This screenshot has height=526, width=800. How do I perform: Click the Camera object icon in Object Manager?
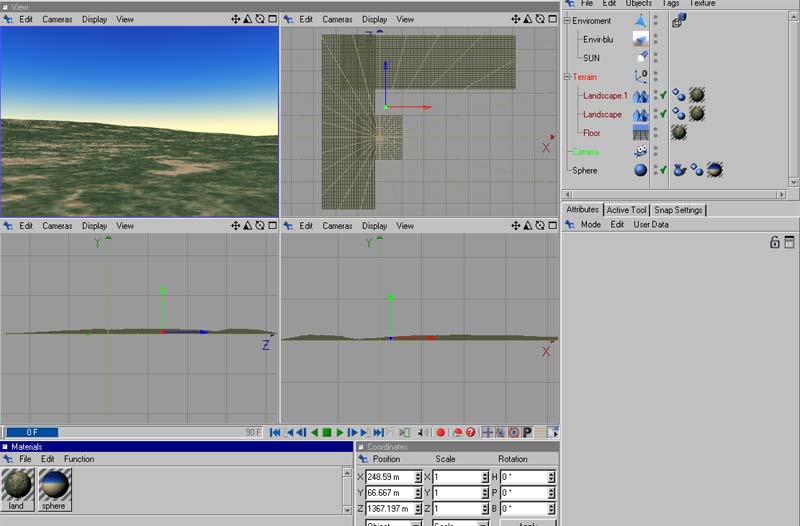click(640, 151)
